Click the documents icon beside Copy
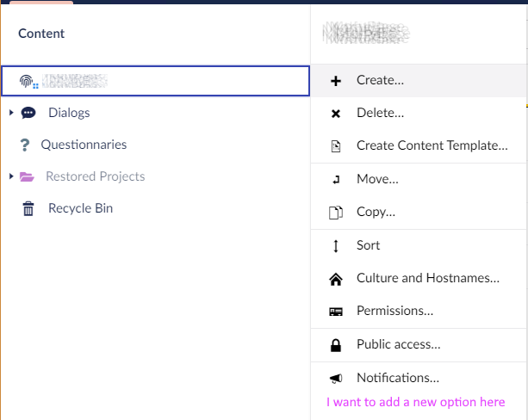Image resolution: width=528 pixels, height=420 pixels. [336, 213]
